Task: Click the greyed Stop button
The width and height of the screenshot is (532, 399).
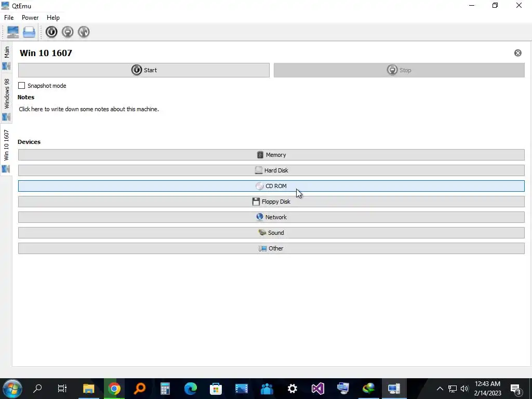Action: click(399, 70)
